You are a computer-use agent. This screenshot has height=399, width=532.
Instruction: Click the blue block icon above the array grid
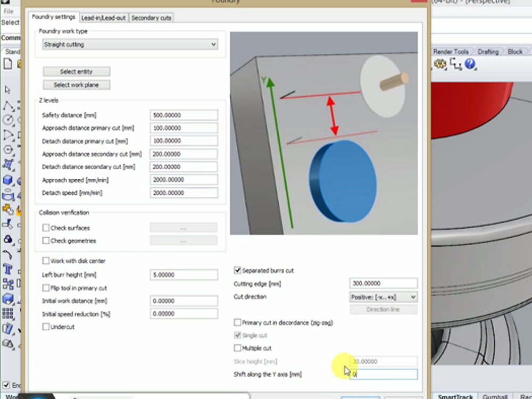click(x=8, y=299)
